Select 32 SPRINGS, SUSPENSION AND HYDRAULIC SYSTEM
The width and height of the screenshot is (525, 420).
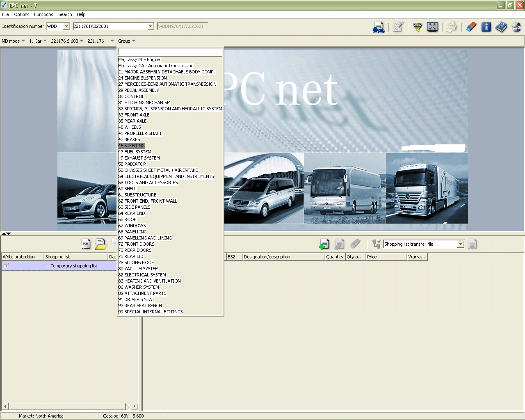click(x=170, y=109)
